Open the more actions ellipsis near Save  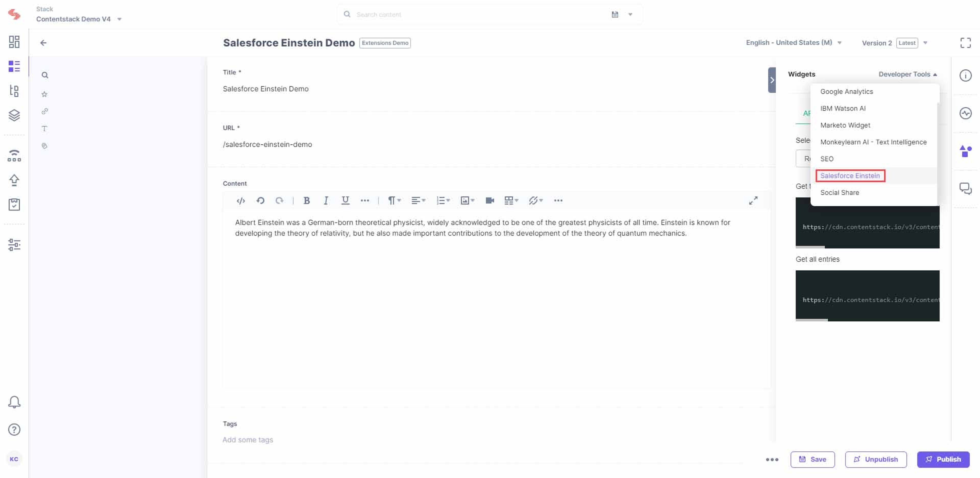[772, 459]
